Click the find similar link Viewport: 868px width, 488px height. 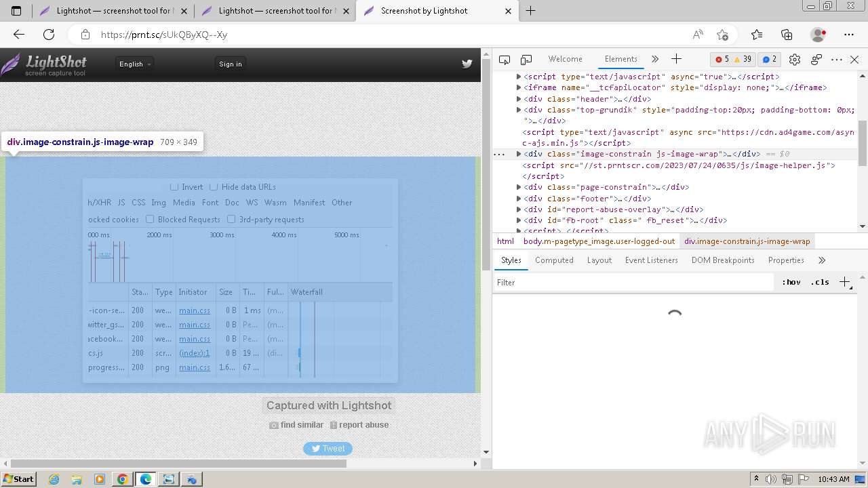click(x=296, y=425)
